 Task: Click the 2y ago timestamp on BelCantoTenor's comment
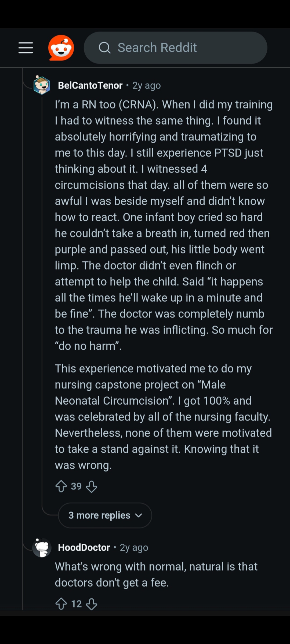147,86
